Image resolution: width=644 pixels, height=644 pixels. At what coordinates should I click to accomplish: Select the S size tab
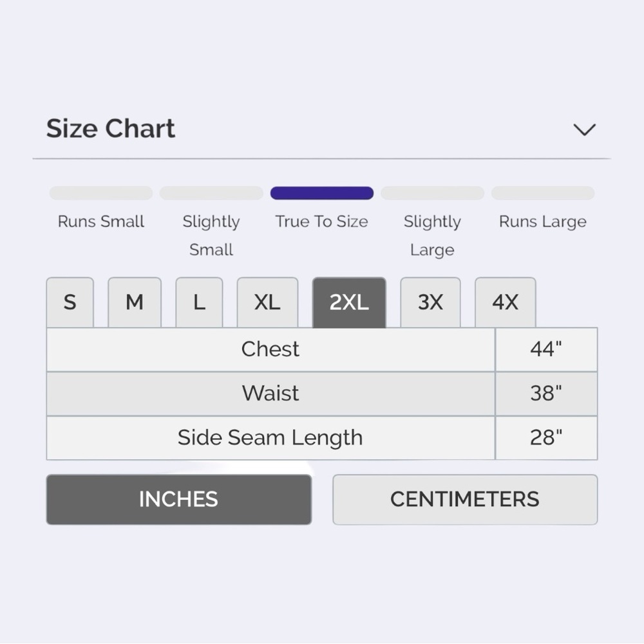coord(70,302)
